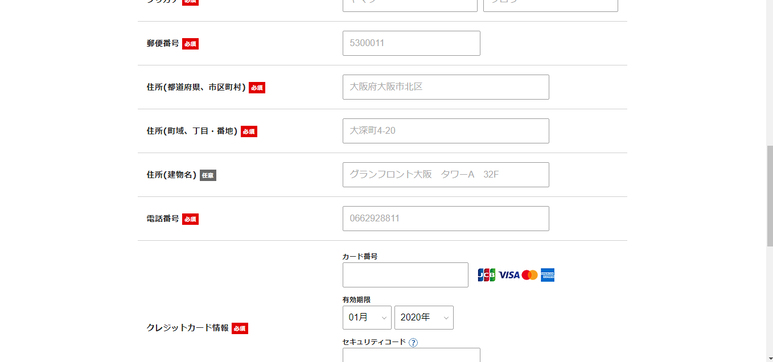The width and height of the screenshot is (773, 362).
Task: Focus the security code input field
Action: coord(411,355)
